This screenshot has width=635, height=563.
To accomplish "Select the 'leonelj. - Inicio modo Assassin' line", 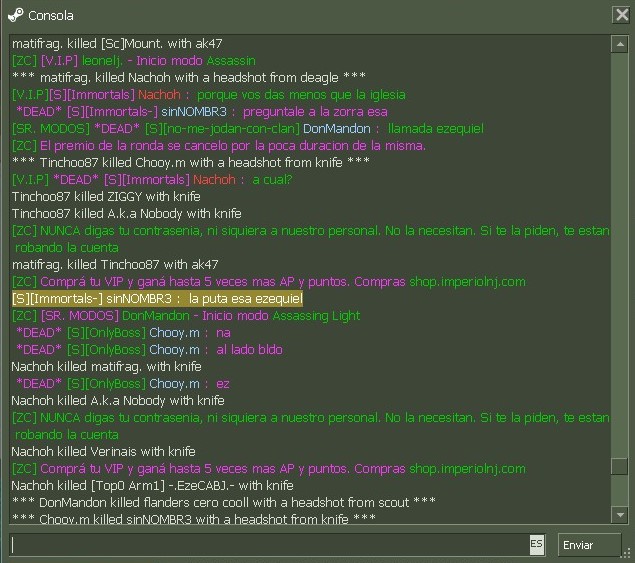I will tap(134, 60).
